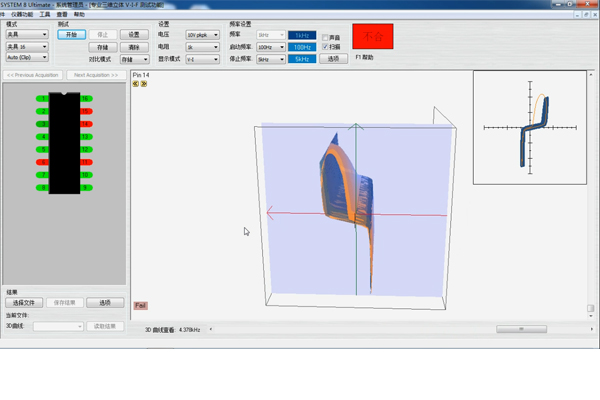600x400 pixels.
Task: Enable the 声音 sound checkbox
Action: 325,36
